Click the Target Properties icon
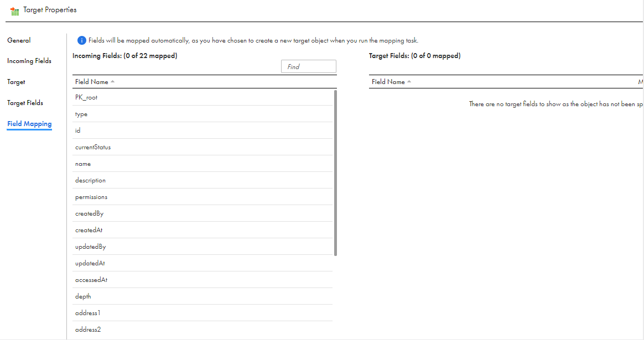644x340 pixels. (15, 11)
